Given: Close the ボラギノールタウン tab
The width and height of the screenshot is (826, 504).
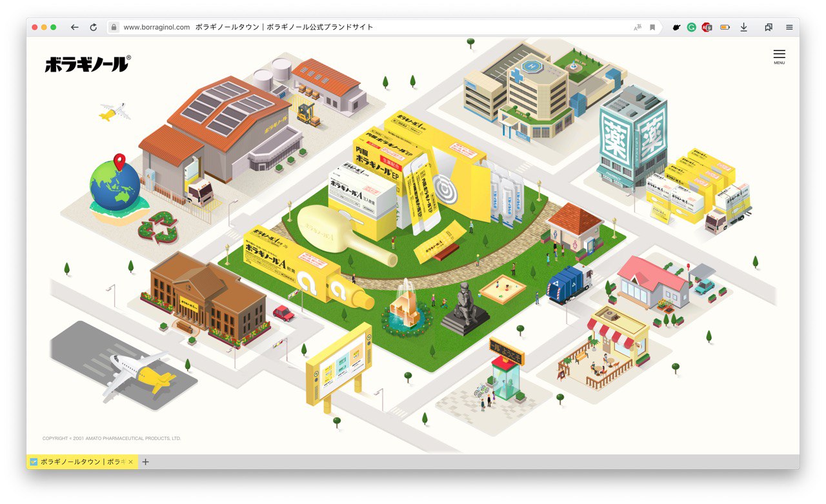Looking at the screenshot, I should coord(130,462).
